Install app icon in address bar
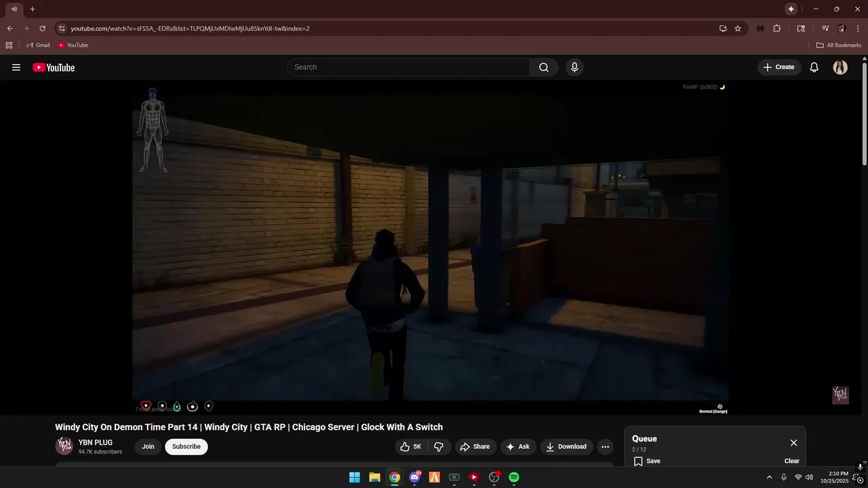This screenshot has width=868, height=488. 723,28
